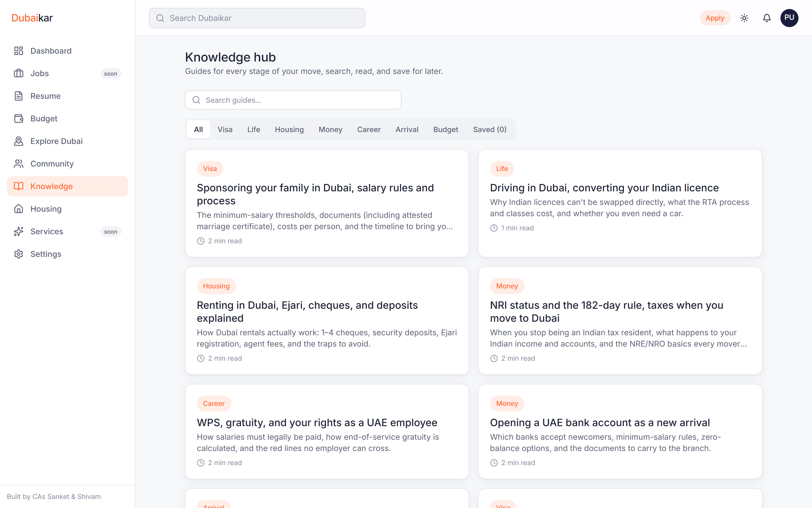Click the Settings gear icon
This screenshot has height=508, width=812.
point(18,254)
